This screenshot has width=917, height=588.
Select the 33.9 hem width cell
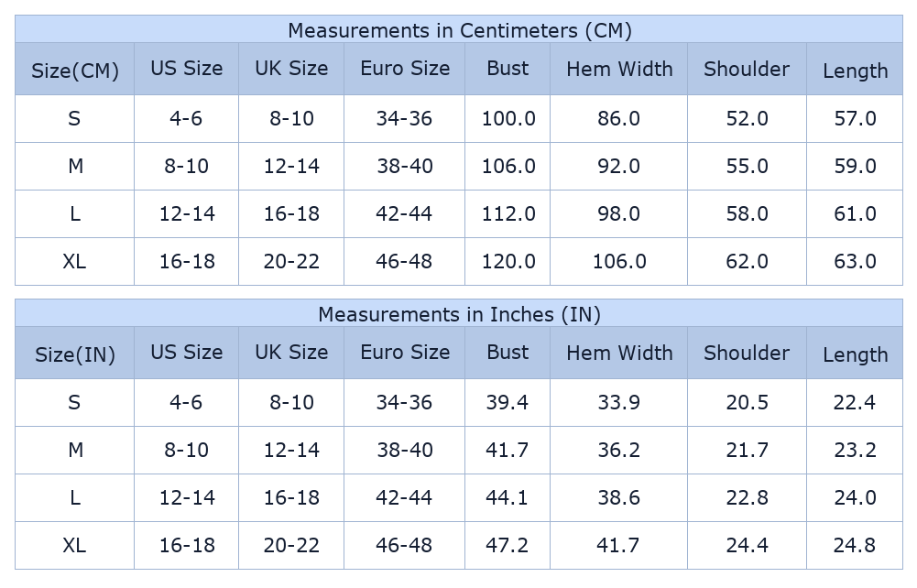tap(619, 403)
